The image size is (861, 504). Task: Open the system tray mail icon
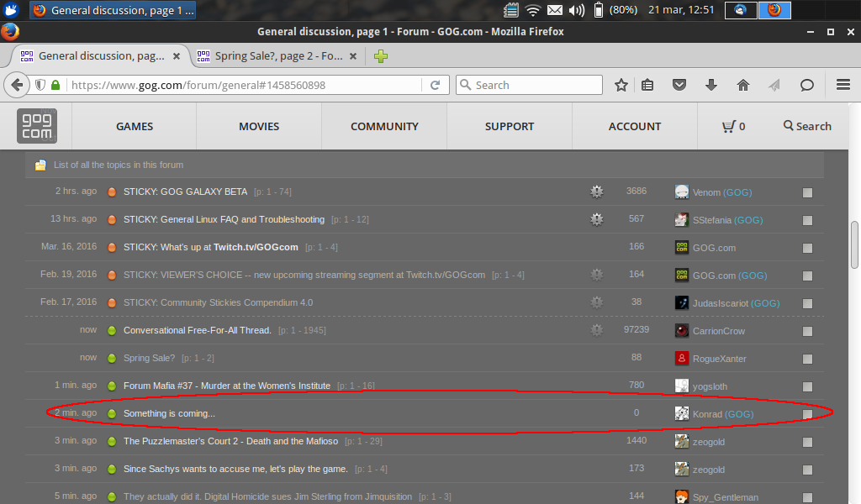point(555,10)
